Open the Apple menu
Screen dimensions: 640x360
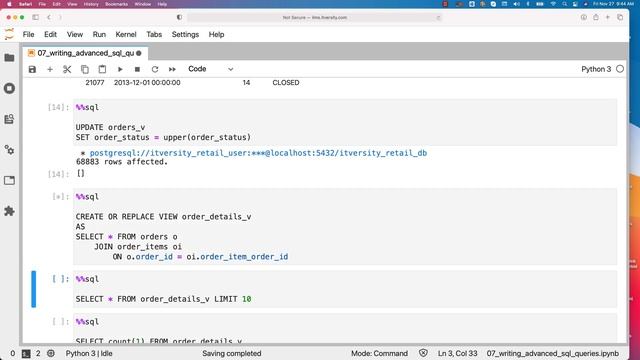pyautogui.click(x=9, y=4)
